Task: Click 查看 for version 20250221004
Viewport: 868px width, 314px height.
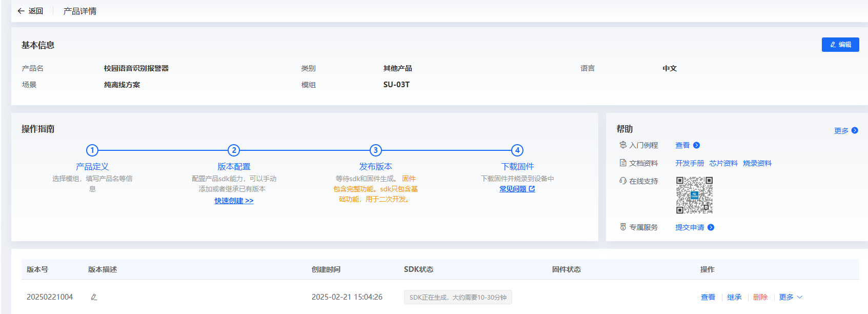Action: (708, 297)
